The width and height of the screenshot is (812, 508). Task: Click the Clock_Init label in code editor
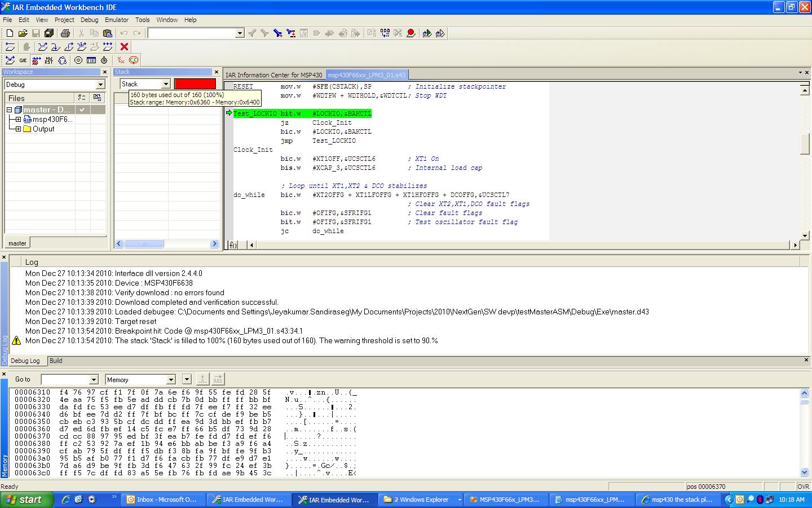point(253,150)
